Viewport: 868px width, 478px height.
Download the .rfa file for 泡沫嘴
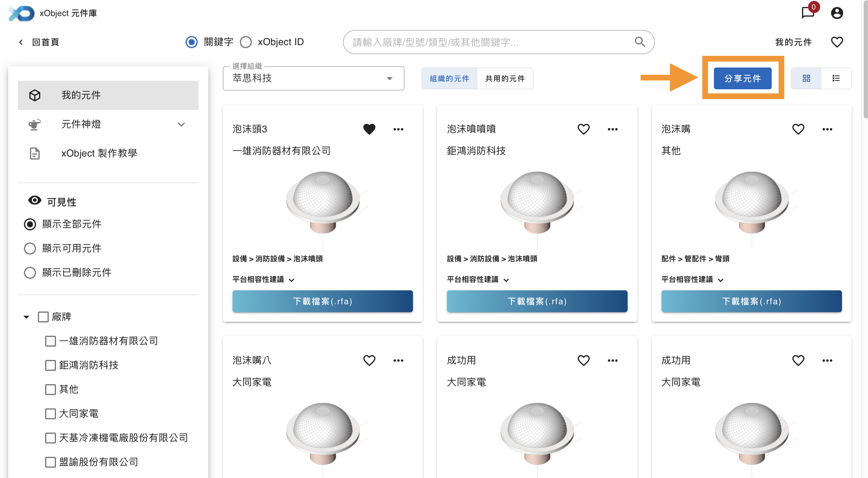tap(751, 301)
